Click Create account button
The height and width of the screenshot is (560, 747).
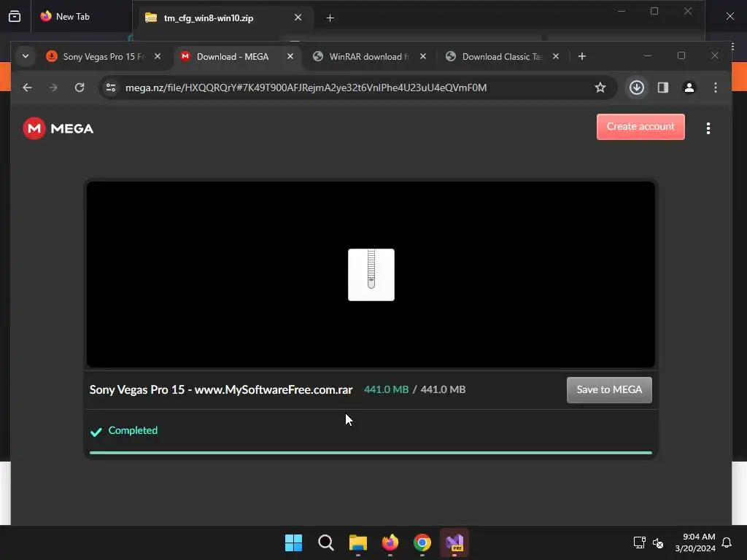(x=640, y=127)
